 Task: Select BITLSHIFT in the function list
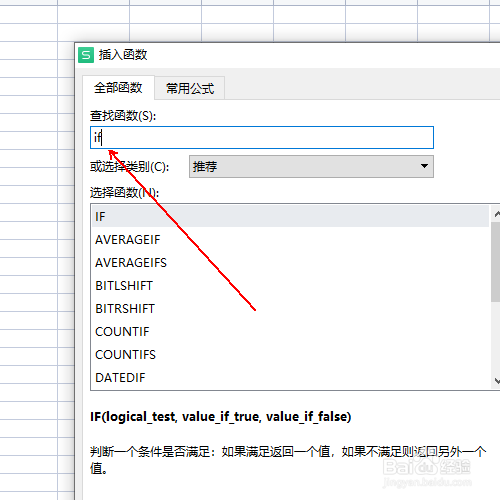coord(290,286)
